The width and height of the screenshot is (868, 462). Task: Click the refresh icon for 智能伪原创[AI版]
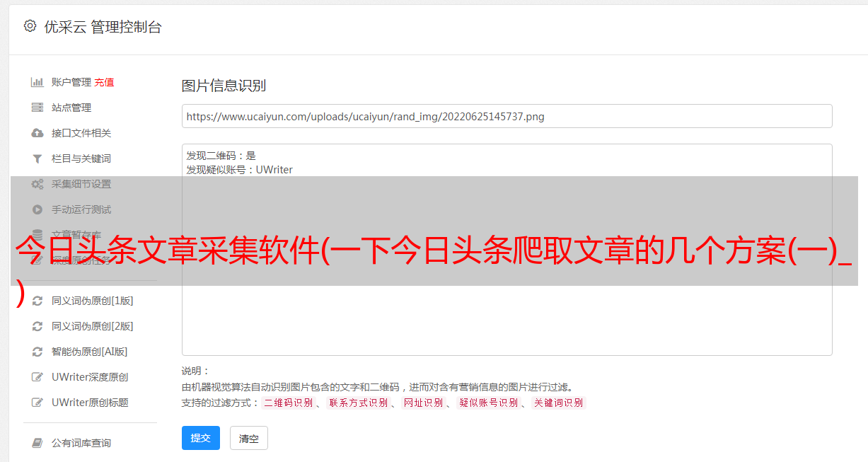click(x=37, y=352)
